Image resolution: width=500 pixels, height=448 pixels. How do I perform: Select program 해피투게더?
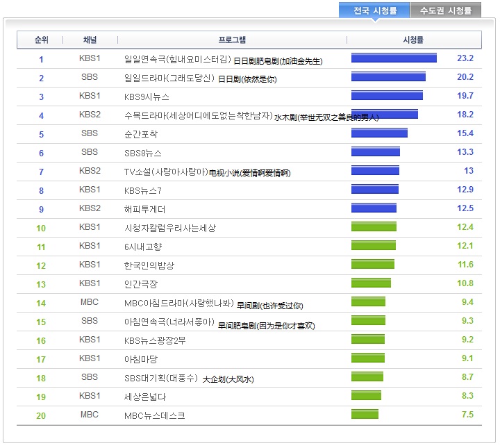pyautogui.click(x=144, y=209)
